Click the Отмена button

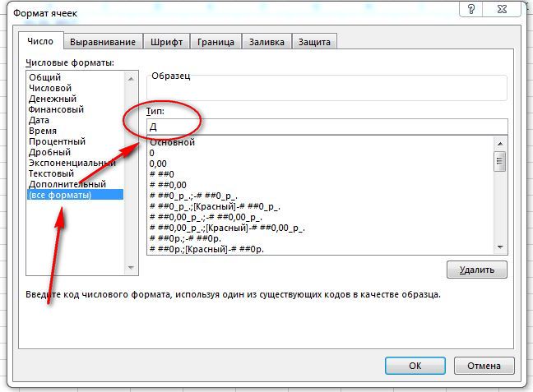(x=478, y=366)
